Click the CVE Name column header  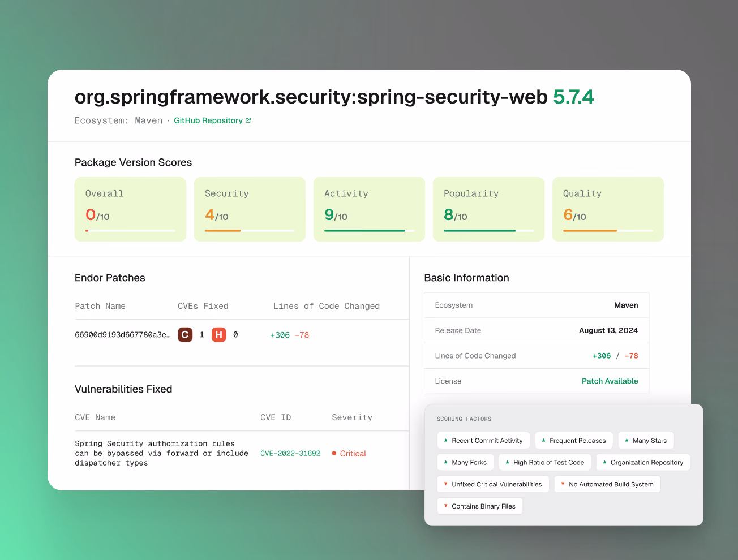[x=95, y=417]
